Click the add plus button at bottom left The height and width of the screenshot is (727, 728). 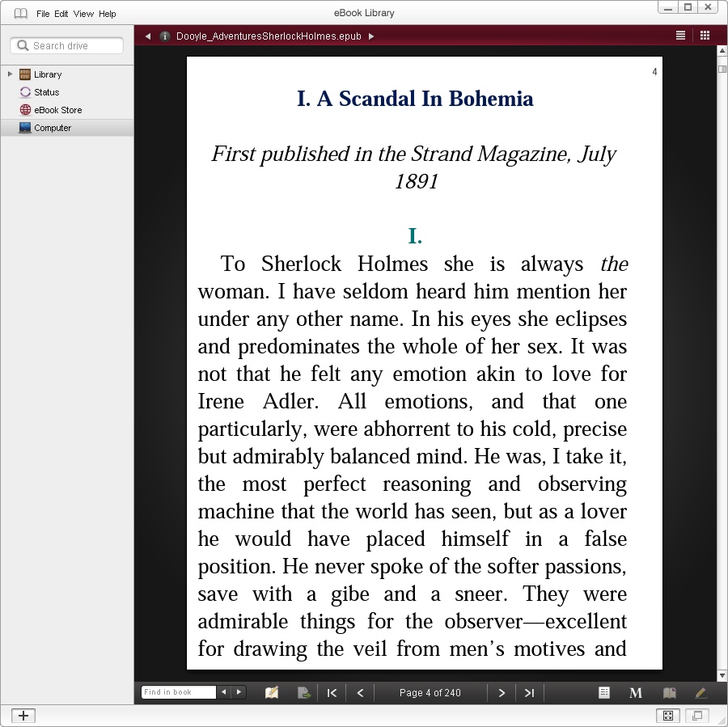[x=23, y=716]
